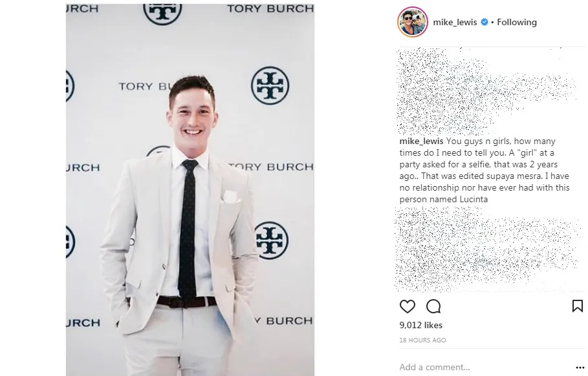Screen dimensions: 588x376
Task: Click TORY BURCH text at top of backdrop
Action: tap(270, 8)
